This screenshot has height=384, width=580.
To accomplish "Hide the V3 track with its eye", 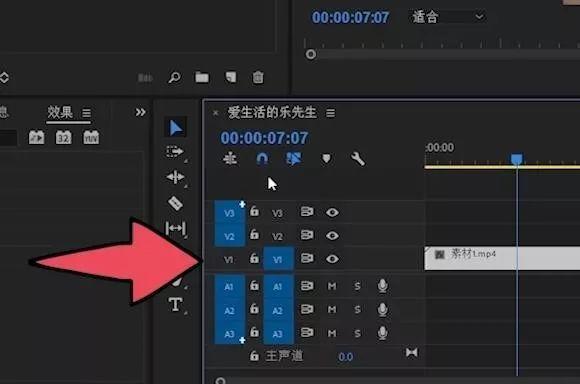I will click(x=332, y=212).
